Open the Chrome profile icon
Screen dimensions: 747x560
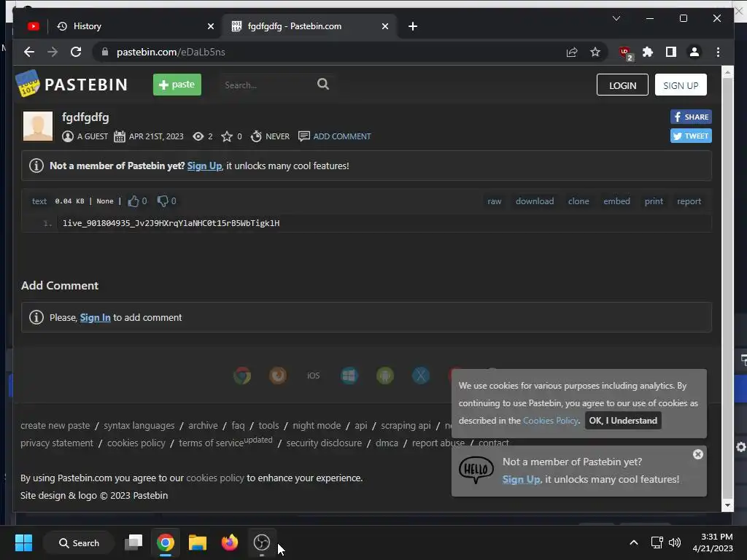(694, 52)
